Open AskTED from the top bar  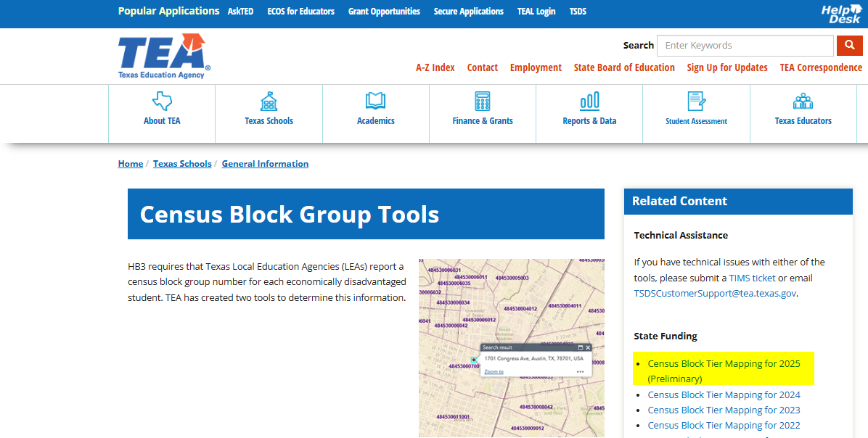point(240,11)
